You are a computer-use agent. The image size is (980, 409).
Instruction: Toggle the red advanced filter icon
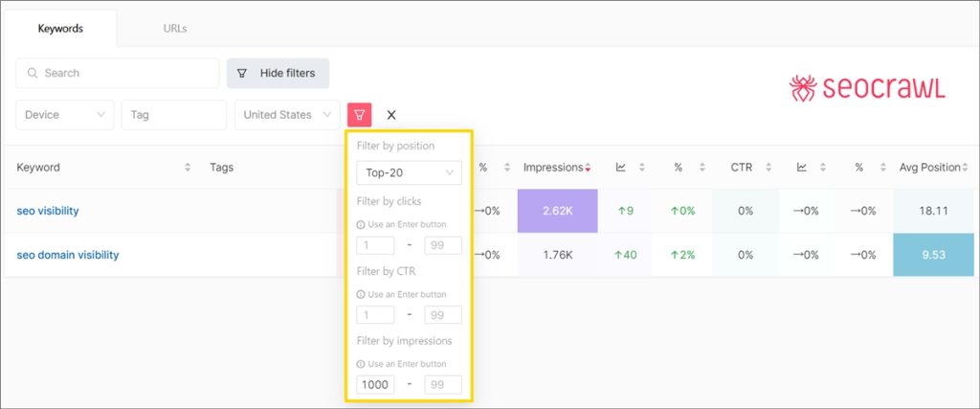point(360,115)
